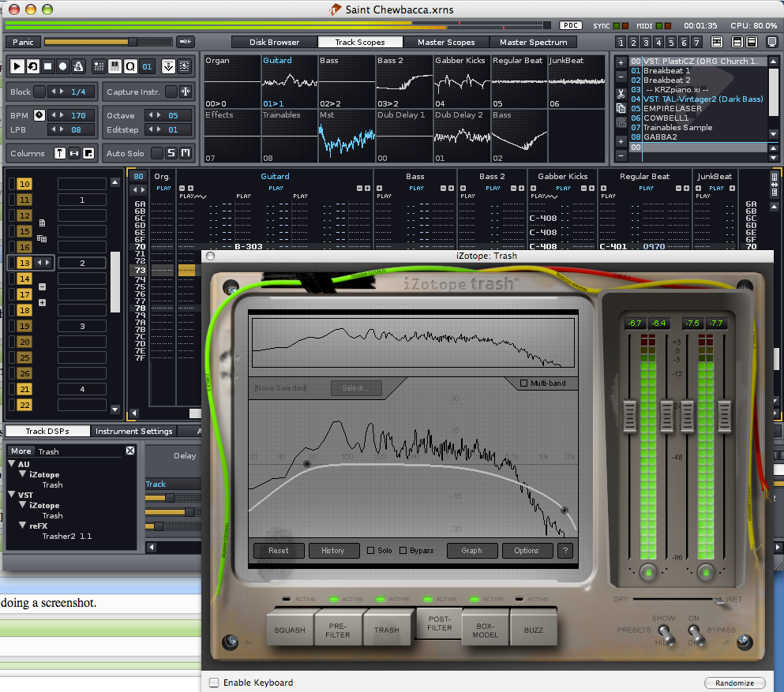This screenshot has height=692, width=784.
Task: Toggle pattern loop playback icon
Action: 32,66
